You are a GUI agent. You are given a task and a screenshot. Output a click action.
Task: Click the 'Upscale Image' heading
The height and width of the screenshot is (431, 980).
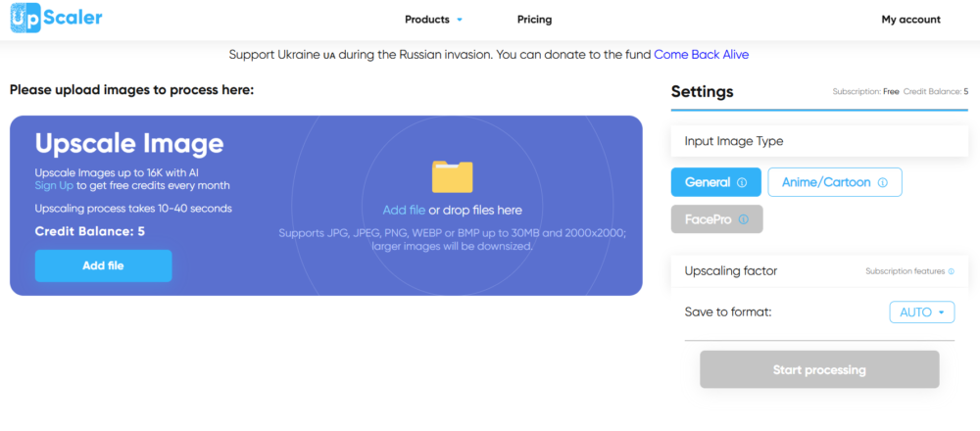129,143
